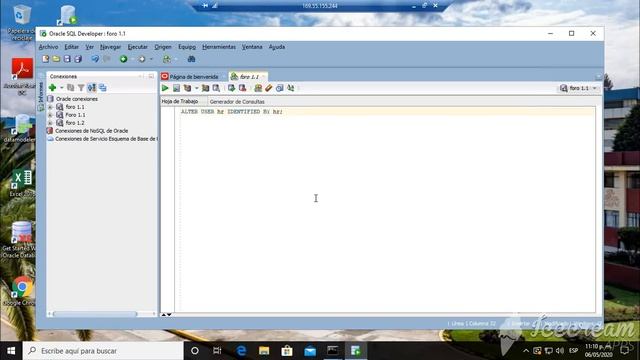Click the Unshared SQL Worksheet icon
The image size is (640, 360).
click(258, 88)
